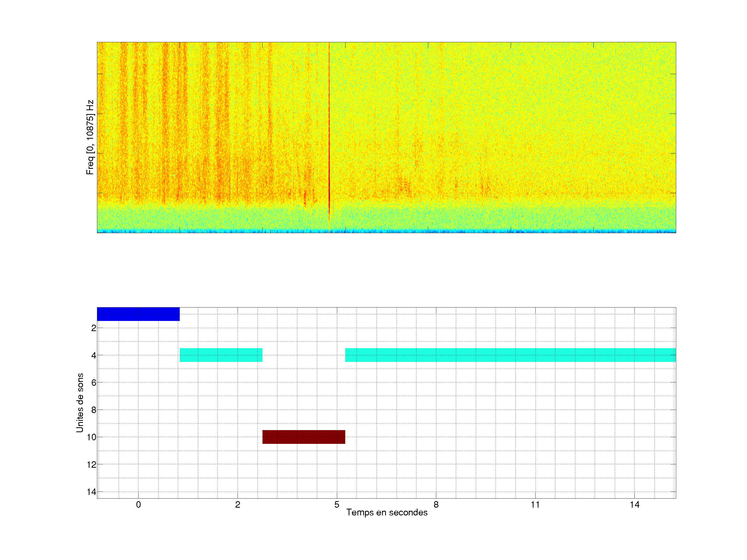Click the '4' tick on units axis
The image size is (747, 560).
coord(94,355)
